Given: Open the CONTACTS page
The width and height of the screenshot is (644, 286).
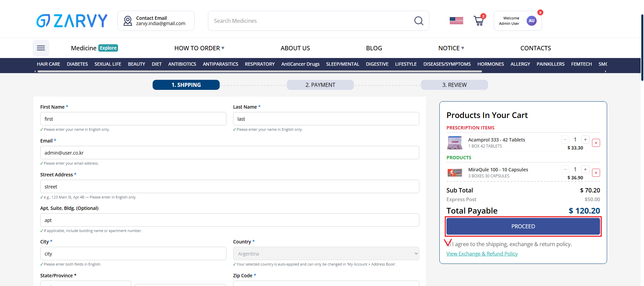Looking at the screenshot, I should point(536,48).
